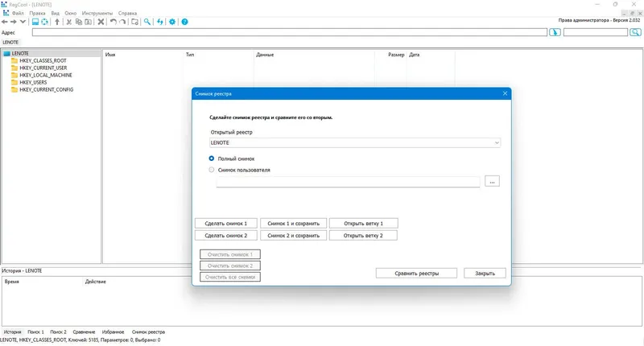This screenshot has height=346, width=644.
Task: Click the back navigation arrow icon
Action: click(5, 22)
